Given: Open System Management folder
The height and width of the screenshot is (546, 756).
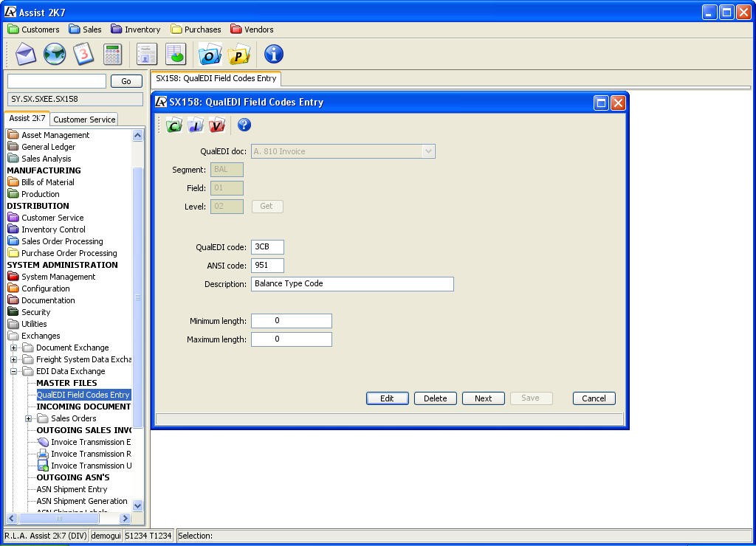Looking at the screenshot, I should click(x=52, y=277).
